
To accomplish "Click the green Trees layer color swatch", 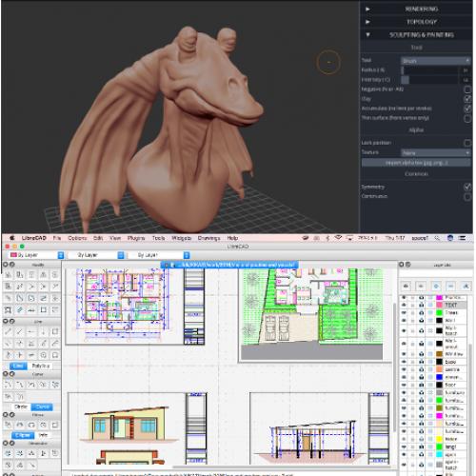I will pyautogui.click(x=439, y=312).
